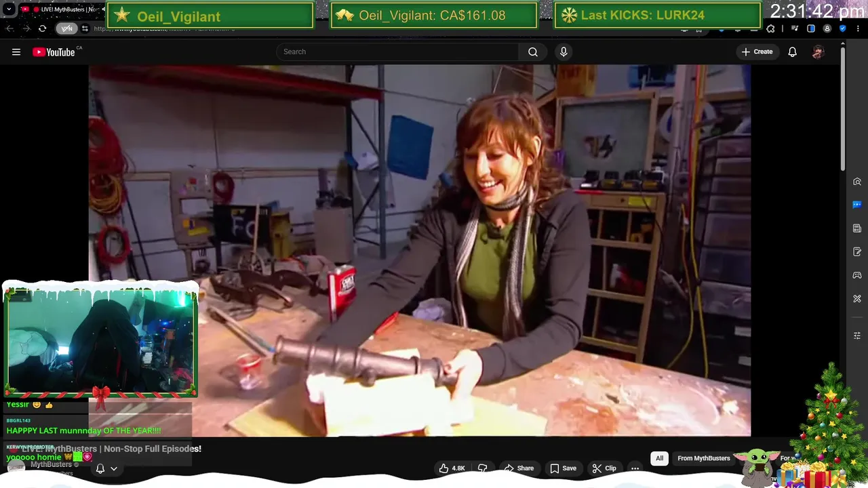Toggle the VPN badge in the address bar
This screenshot has width=868, height=488.
point(66,28)
